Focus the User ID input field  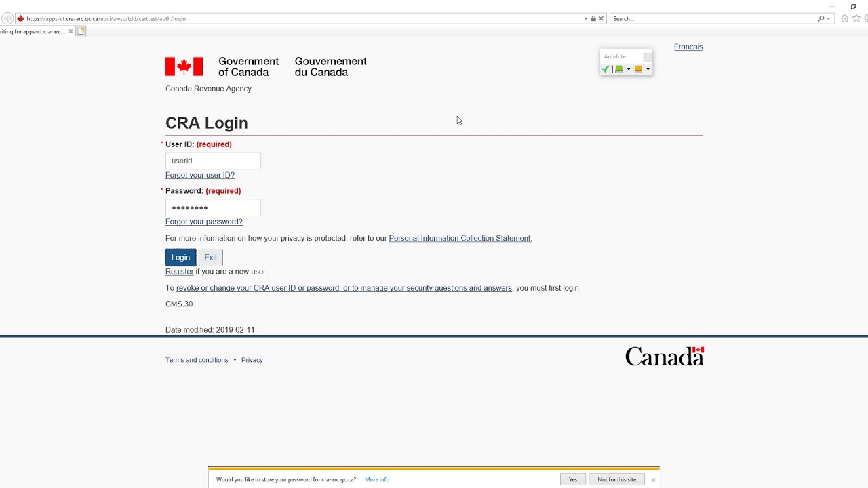coord(213,161)
